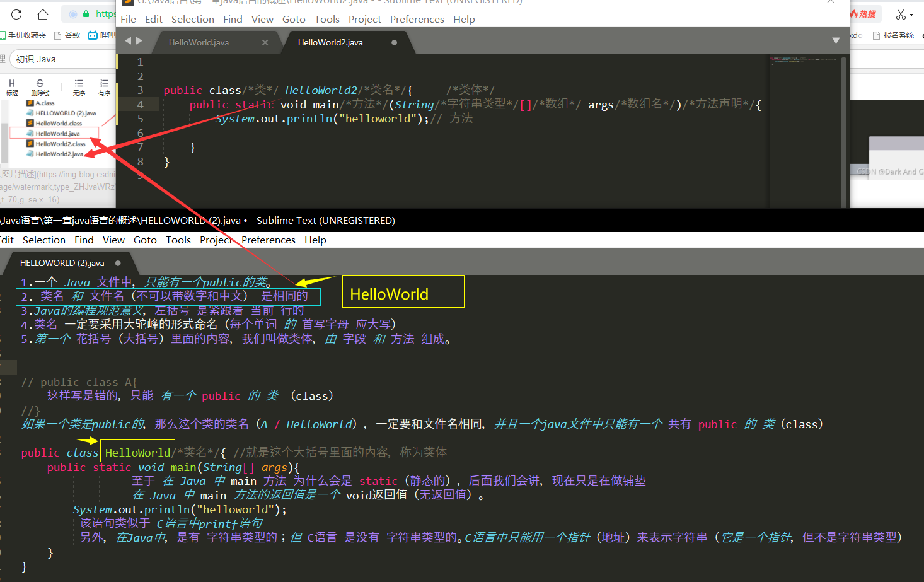Open Preferences menu in lower Sublime window

(269, 240)
